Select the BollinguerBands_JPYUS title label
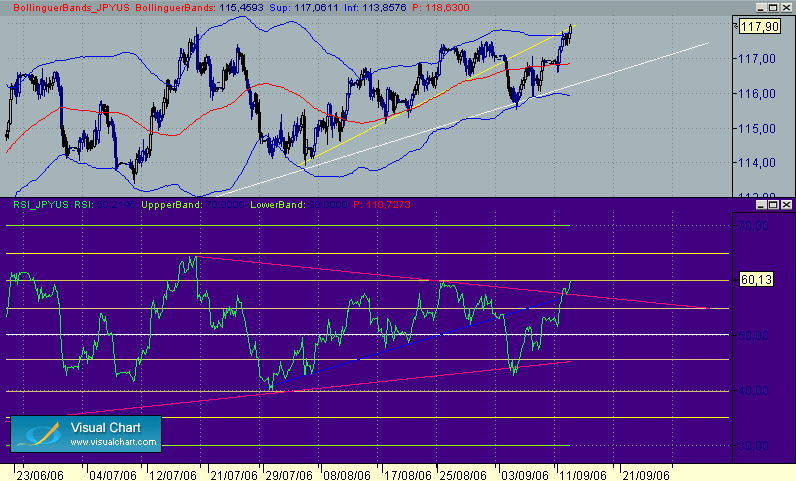This screenshot has height=481, width=796. coord(71,8)
